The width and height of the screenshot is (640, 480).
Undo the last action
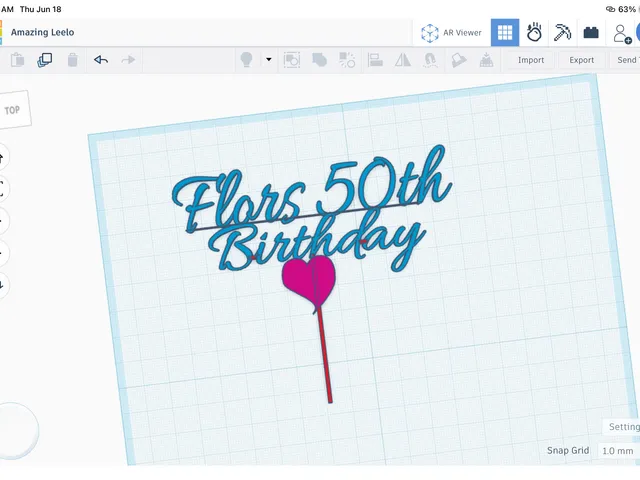coord(100,60)
